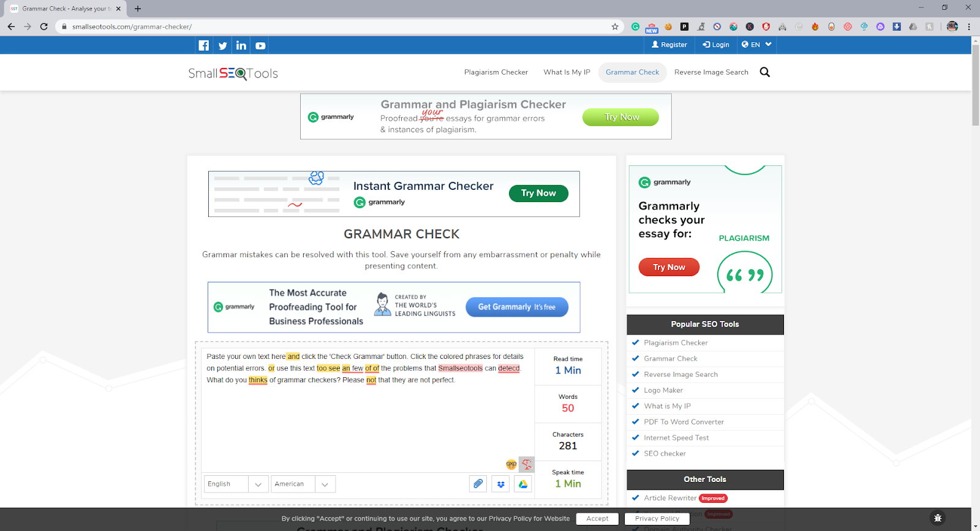Image resolution: width=980 pixels, height=531 pixels.
Task: Click the highlighted word 'thinks'
Action: pyautogui.click(x=258, y=380)
